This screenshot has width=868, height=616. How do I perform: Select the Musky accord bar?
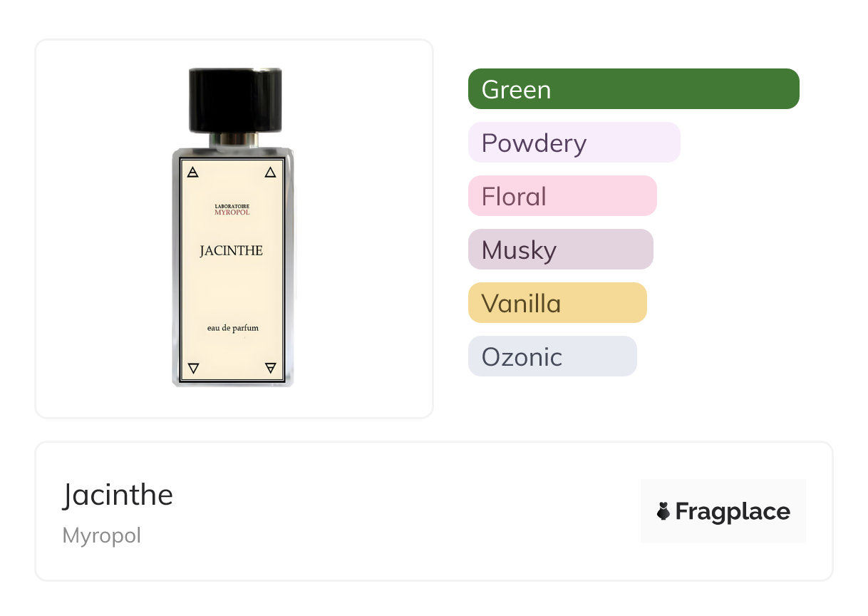click(561, 250)
